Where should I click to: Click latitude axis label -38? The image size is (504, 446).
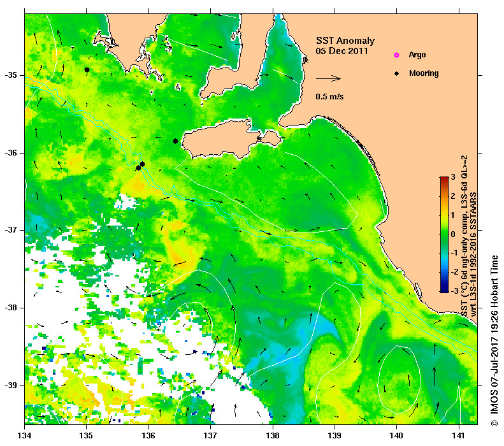pyautogui.click(x=11, y=308)
